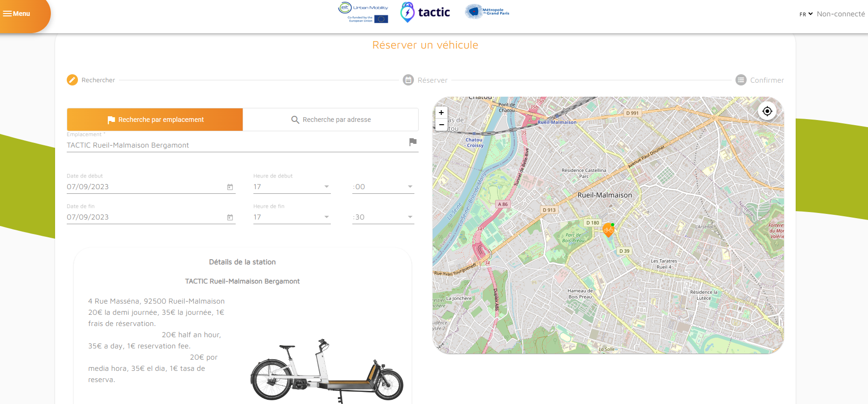Select the Confirmer step icon
This screenshot has width=868, height=404.
tap(741, 80)
